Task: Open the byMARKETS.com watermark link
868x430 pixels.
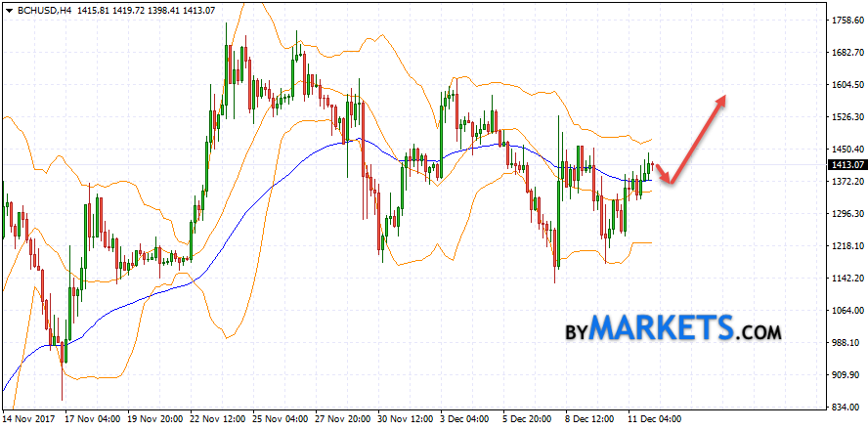Action: [x=673, y=328]
